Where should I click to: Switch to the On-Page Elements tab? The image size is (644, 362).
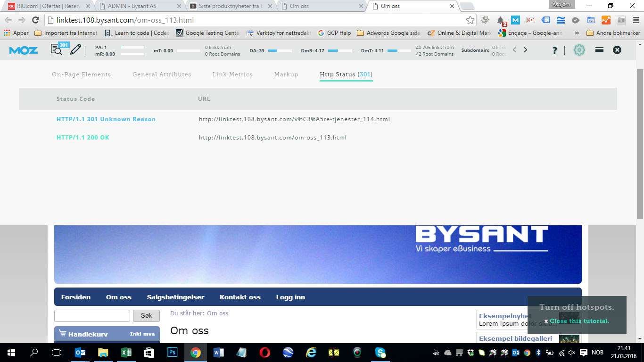tap(81, 74)
